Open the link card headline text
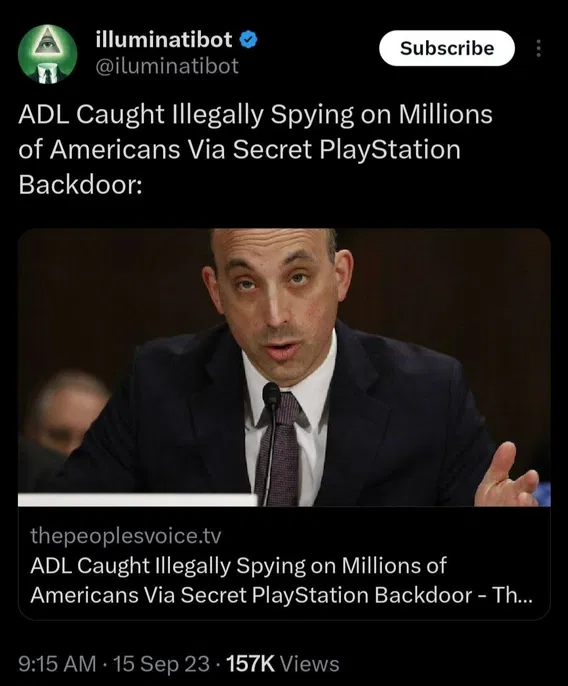 pyautogui.click(x=281, y=580)
